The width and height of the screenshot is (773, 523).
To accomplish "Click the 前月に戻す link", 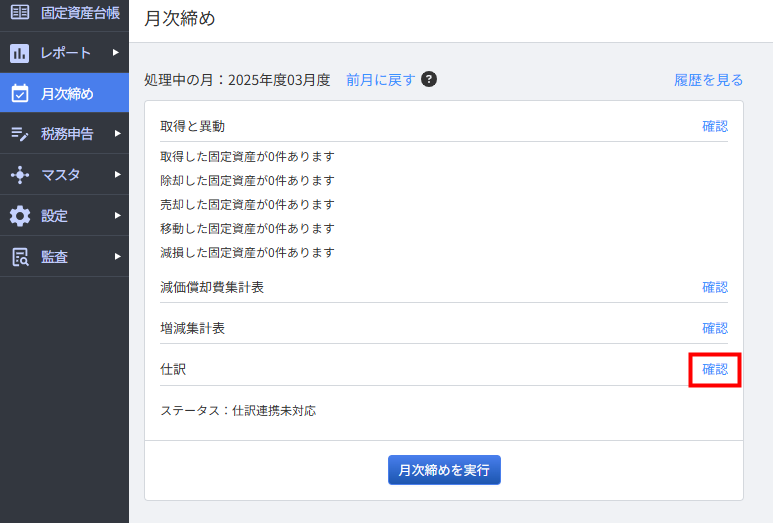I will [x=380, y=80].
